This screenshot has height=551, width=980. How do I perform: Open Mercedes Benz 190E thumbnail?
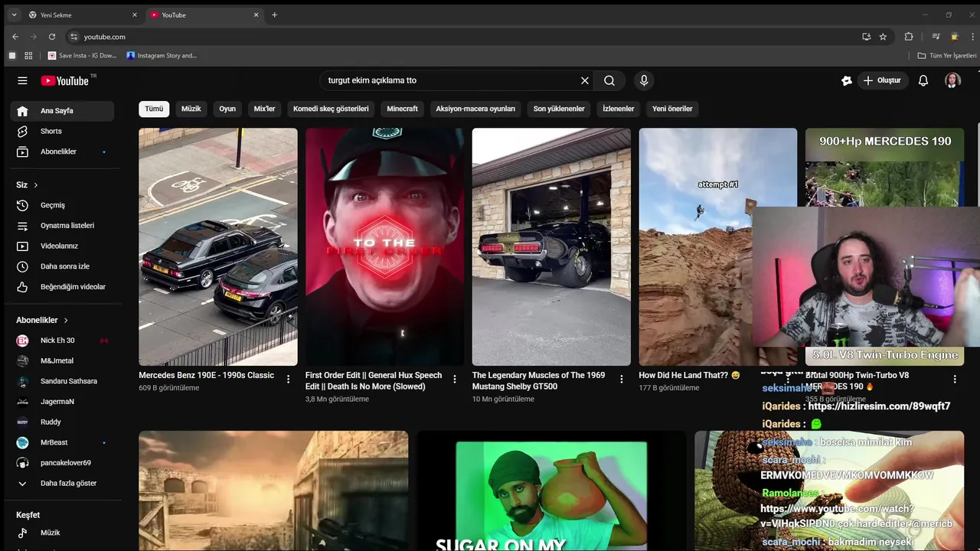(x=218, y=246)
